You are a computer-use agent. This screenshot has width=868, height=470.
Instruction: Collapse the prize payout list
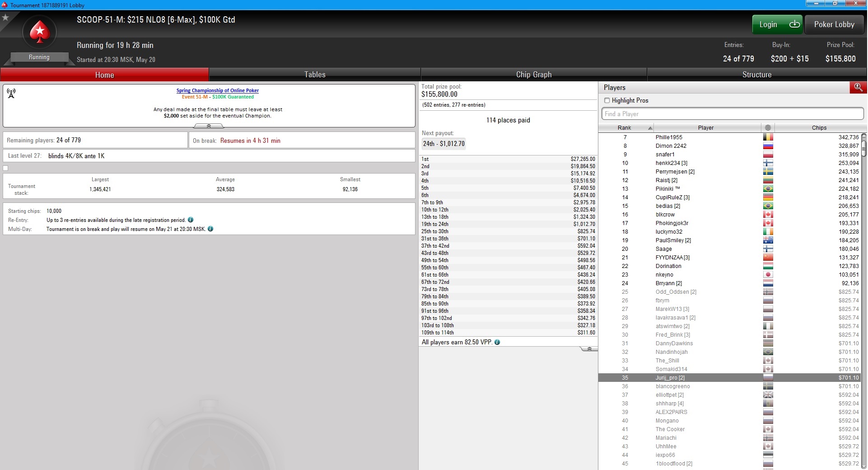pyautogui.click(x=589, y=349)
